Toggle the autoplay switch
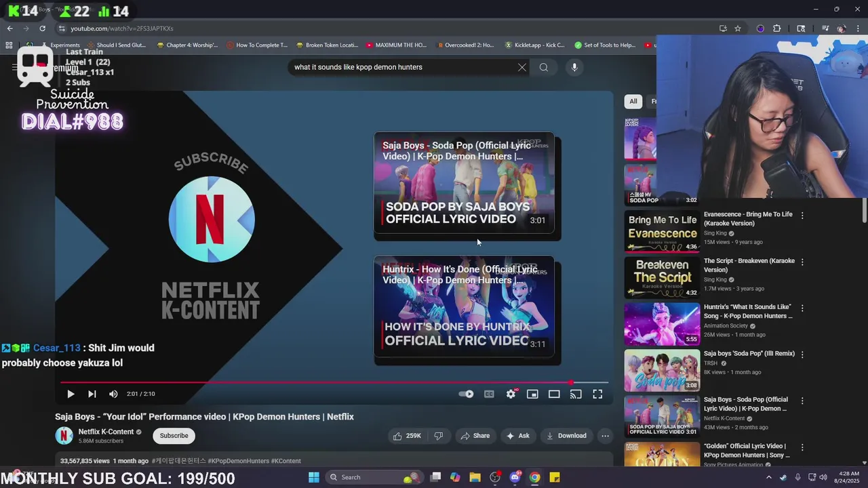868x488 pixels. pyautogui.click(x=466, y=394)
